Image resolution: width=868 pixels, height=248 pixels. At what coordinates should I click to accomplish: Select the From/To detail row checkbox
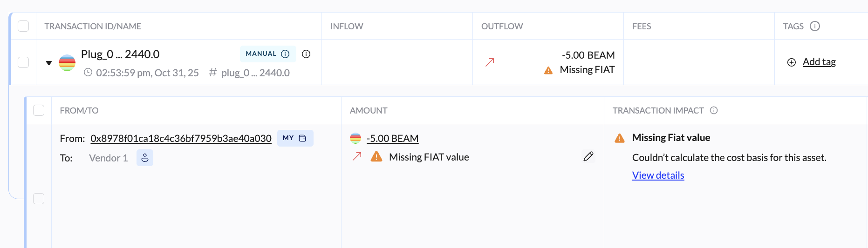(x=39, y=199)
